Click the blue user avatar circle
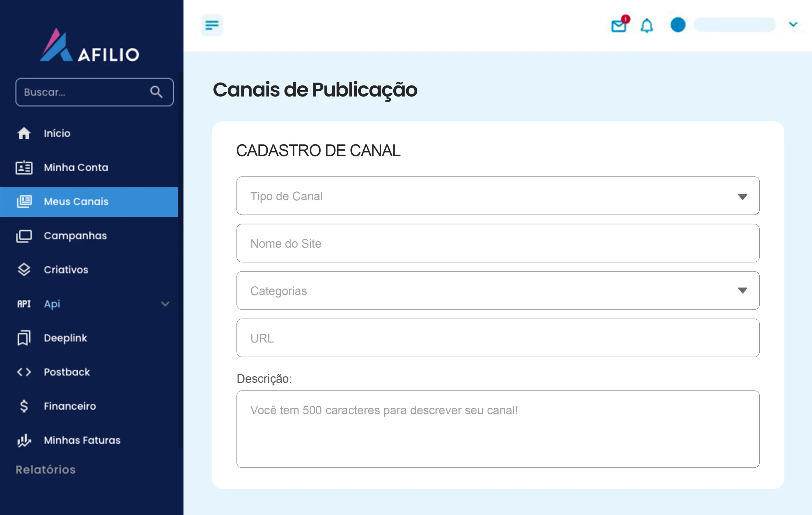The width and height of the screenshot is (812, 515). (678, 25)
